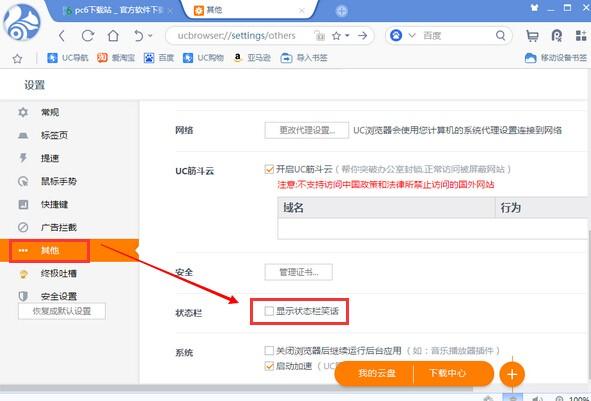Toggle 开启UC筋斗云 checkbox

coord(269,169)
